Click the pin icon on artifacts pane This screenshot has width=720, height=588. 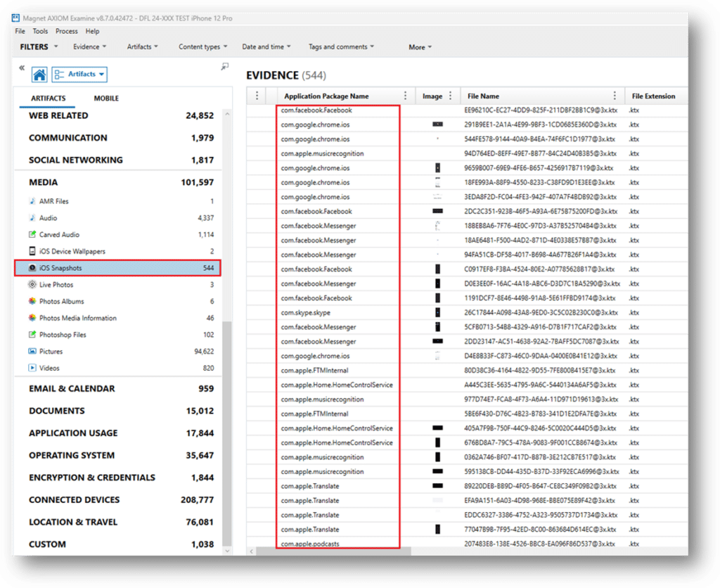click(224, 67)
